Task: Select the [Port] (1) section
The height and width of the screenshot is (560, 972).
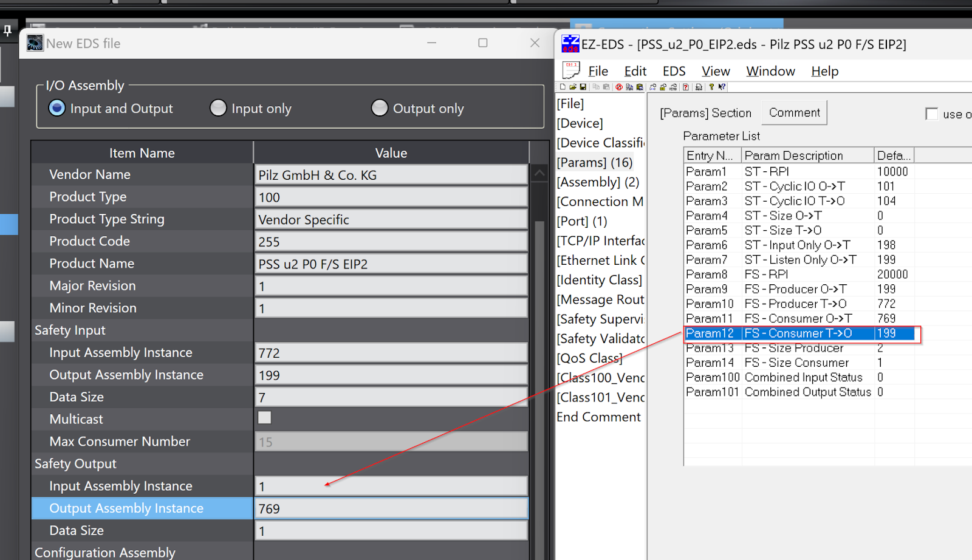Action: [582, 221]
